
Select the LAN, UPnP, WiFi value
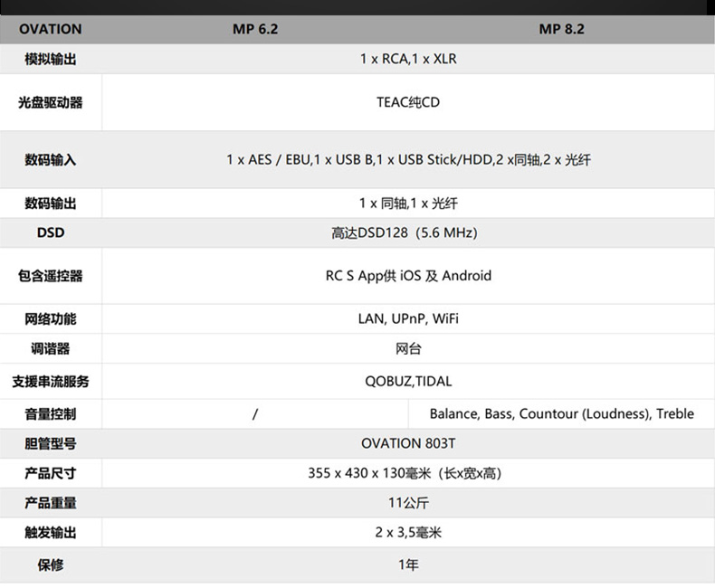tap(408, 318)
